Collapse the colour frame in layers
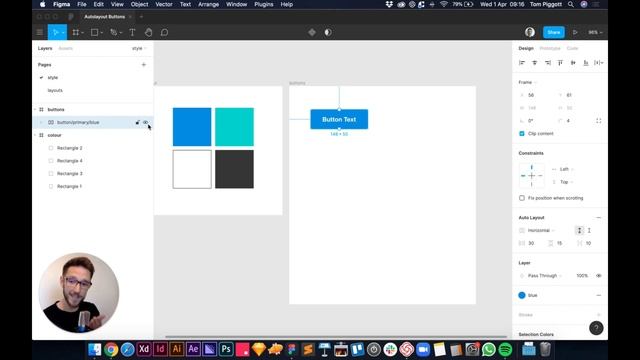This screenshot has height=360, width=640. [x=35, y=135]
